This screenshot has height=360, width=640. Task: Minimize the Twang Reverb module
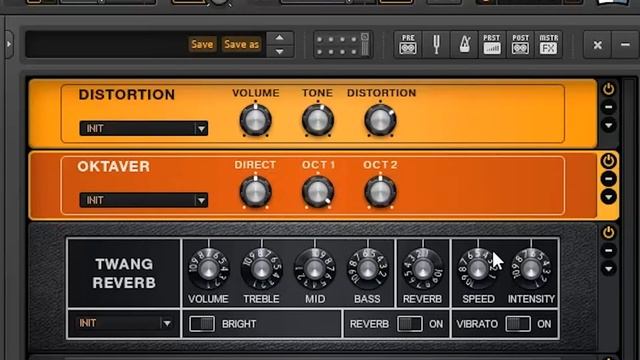pyautogui.click(x=609, y=251)
